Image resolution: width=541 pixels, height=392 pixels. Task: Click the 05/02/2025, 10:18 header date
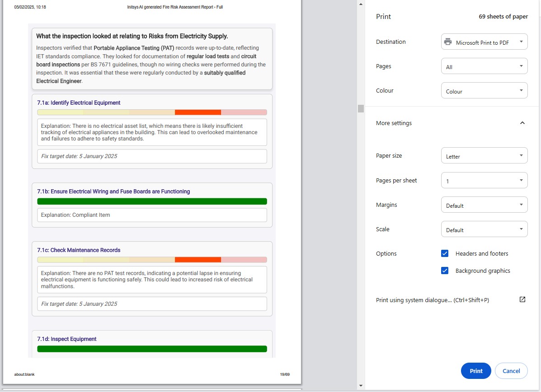[x=30, y=7]
